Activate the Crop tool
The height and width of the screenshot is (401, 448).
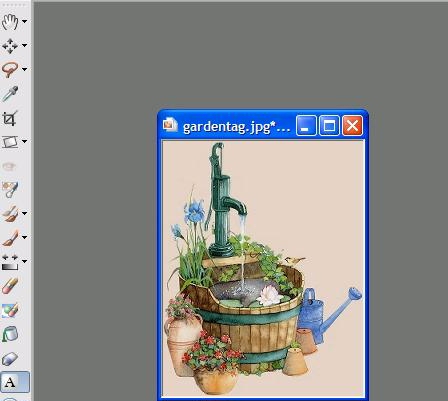(x=10, y=118)
